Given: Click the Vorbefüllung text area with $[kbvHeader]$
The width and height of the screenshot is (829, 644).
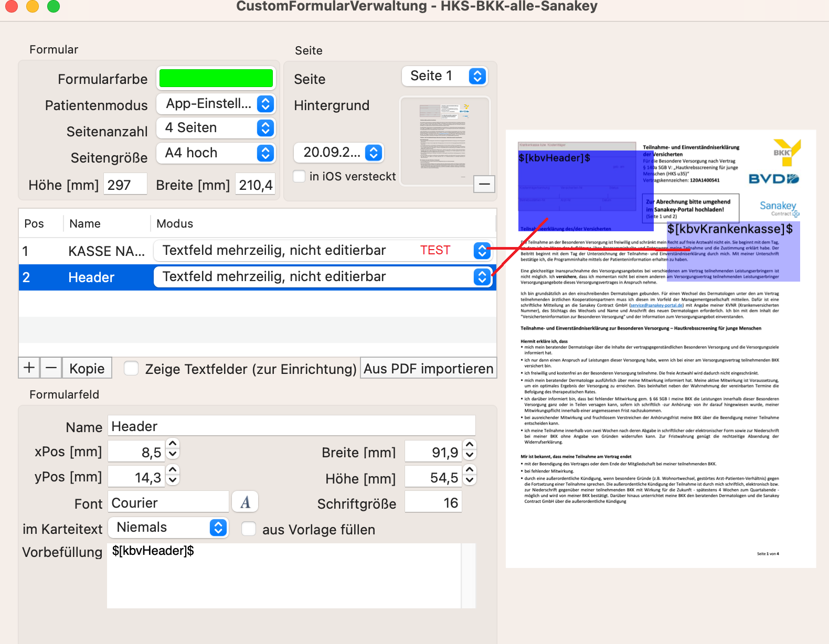Looking at the screenshot, I should (x=284, y=575).
